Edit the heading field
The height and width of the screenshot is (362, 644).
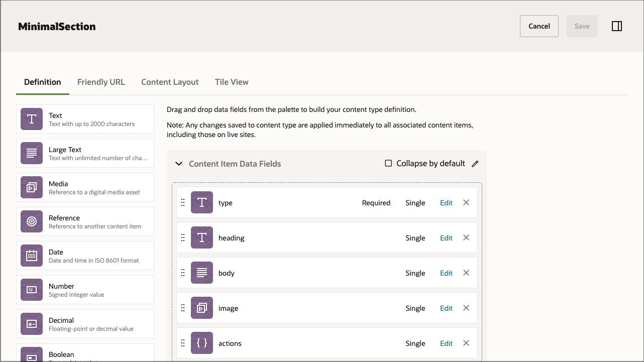click(x=446, y=238)
